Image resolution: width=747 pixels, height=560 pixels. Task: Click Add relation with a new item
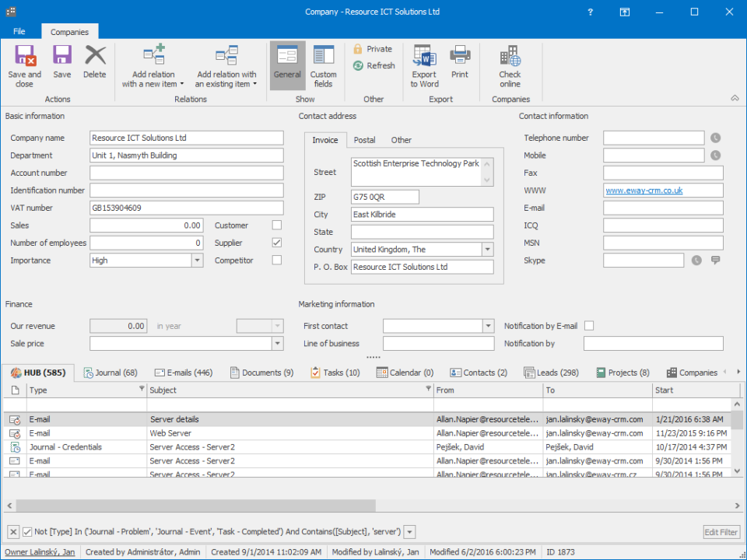(x=153, y=66)
